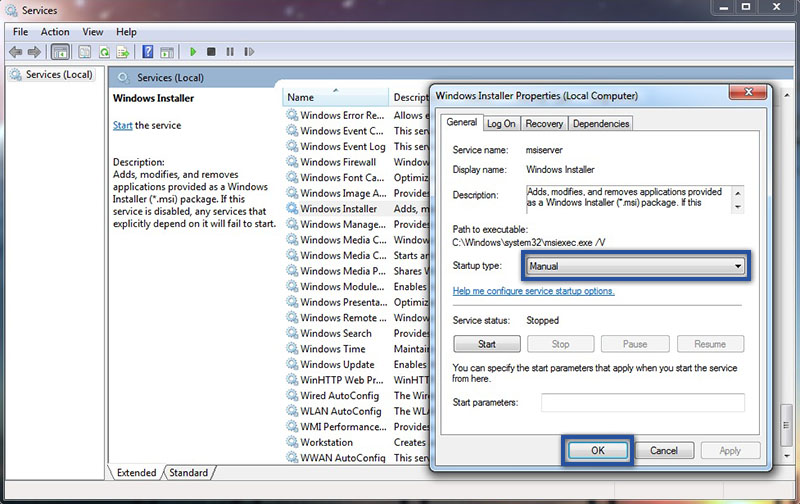800x504 pixels.
Task: Click the Forward arrow toolbar icon
Action: (x=34, y=52)
